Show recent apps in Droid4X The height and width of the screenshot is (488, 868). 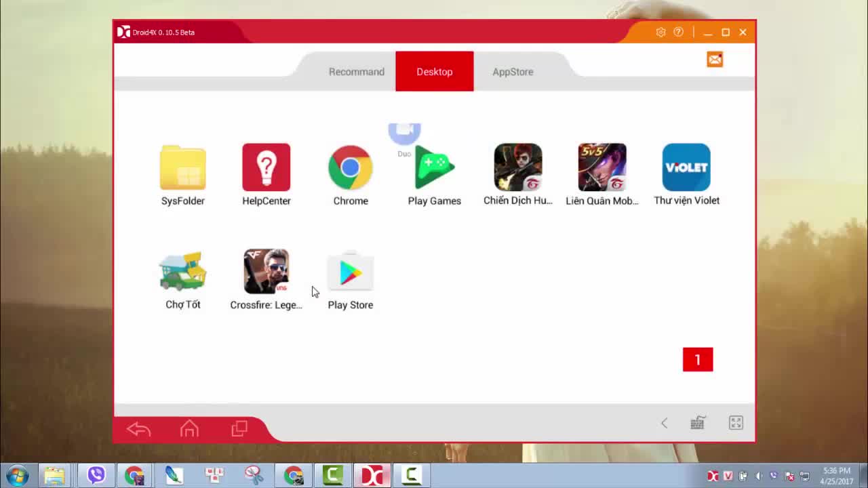point(239,429)
